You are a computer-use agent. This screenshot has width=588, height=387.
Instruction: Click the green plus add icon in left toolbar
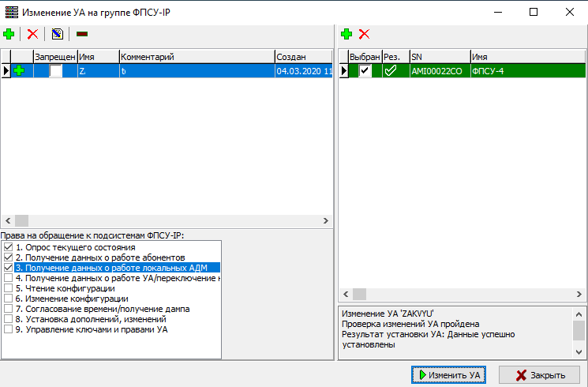[x=9, y=34]
